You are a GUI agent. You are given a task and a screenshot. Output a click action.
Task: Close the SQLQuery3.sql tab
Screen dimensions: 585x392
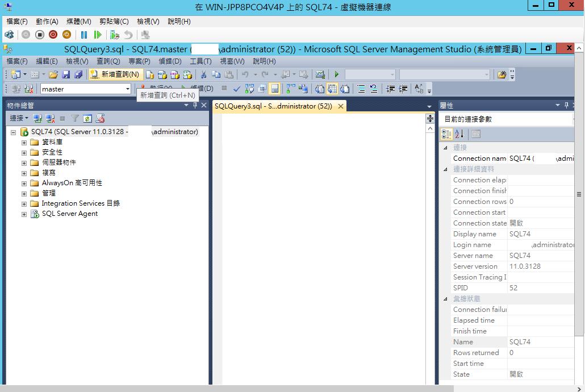[x=341, y=106]
